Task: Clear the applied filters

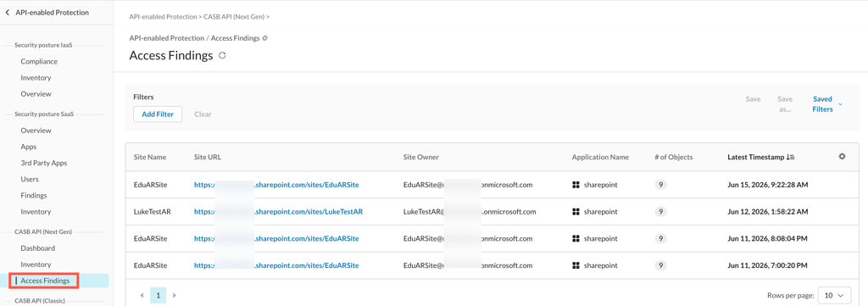Action: click(203, 114)
